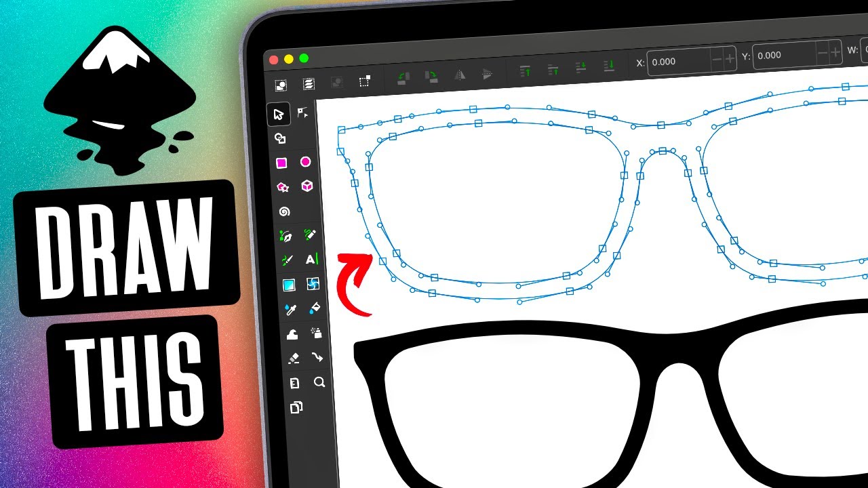Select the Spiral tool
The image size is (868, 488).
click(284, 211)
